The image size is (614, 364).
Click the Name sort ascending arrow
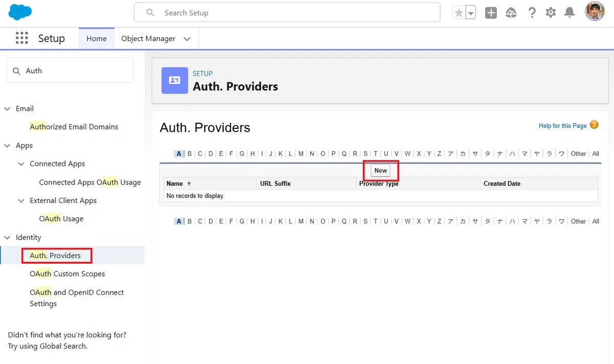pyautogui.click(x=189, y=184)
